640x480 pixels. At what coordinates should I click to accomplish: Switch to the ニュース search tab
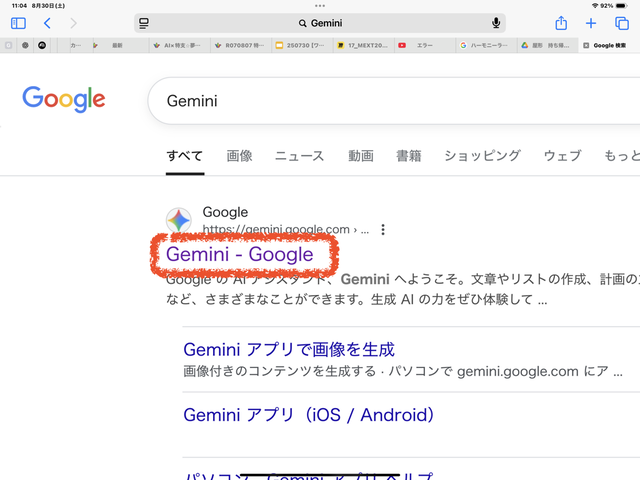point(299,156)
